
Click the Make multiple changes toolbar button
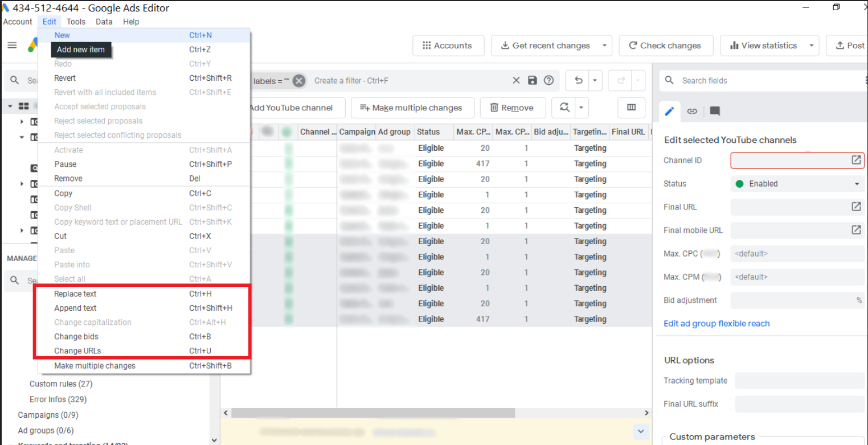point(412,108)
